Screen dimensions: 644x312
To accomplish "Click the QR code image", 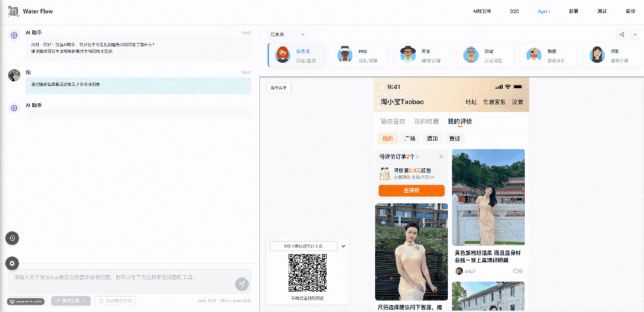I will click(x=308, y=273).
